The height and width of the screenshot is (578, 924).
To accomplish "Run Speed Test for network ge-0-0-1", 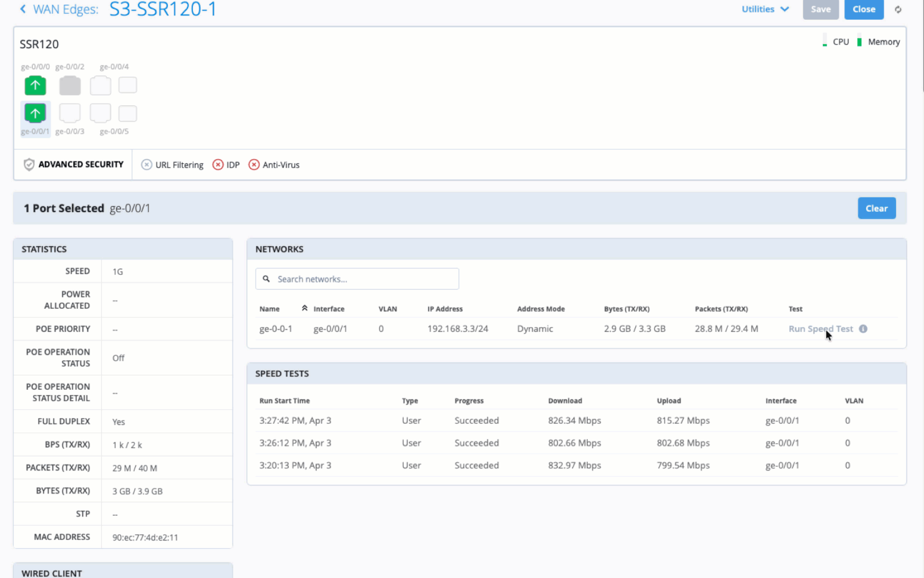I will [x=821, y=328].
